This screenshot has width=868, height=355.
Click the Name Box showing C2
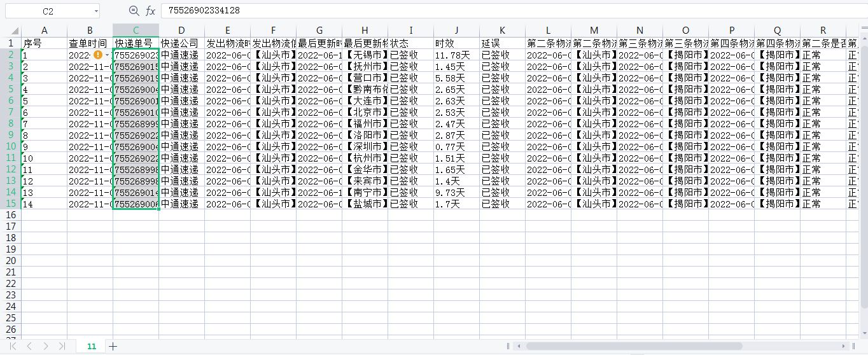(x=48, y=11)
